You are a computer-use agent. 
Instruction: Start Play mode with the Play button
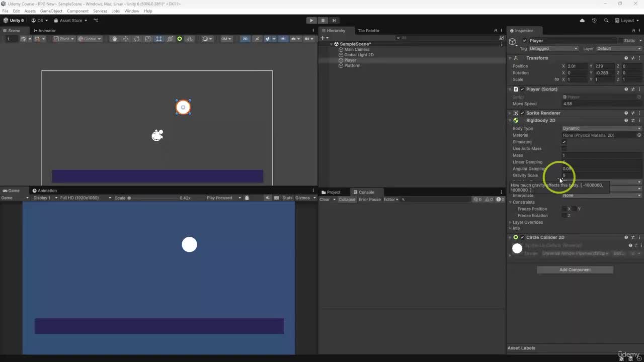point(311,21)
